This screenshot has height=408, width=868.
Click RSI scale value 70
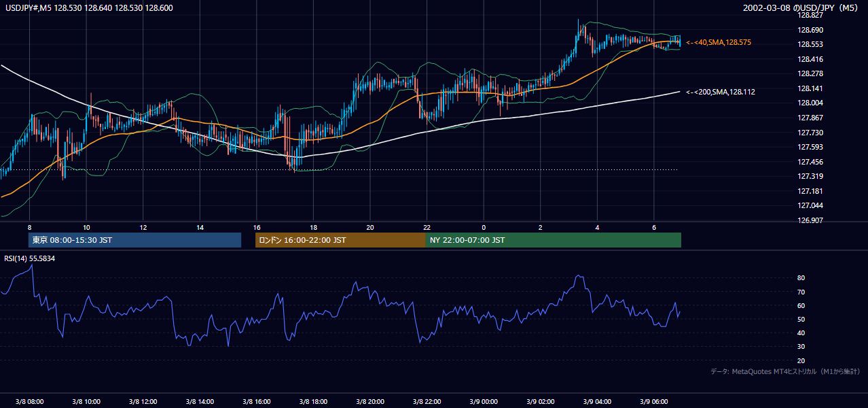pos(801,292)
